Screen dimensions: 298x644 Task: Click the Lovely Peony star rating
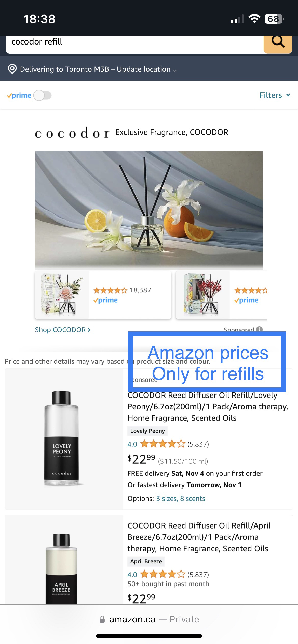(162, 444)
